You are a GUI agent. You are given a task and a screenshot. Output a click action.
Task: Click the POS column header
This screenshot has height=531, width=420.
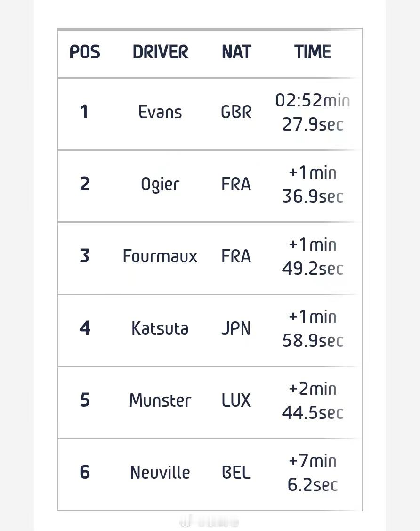pyautogui.click(x=85, y=52)
